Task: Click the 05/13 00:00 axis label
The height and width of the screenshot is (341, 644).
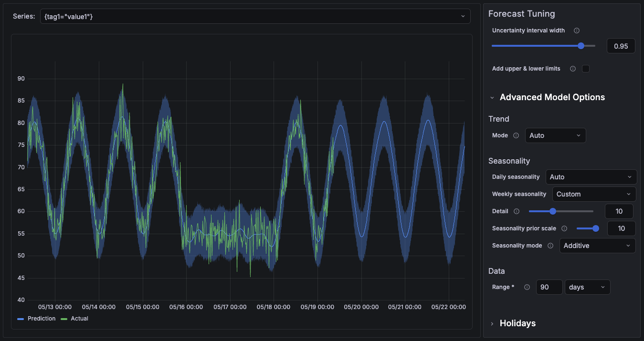Action: 55,307
